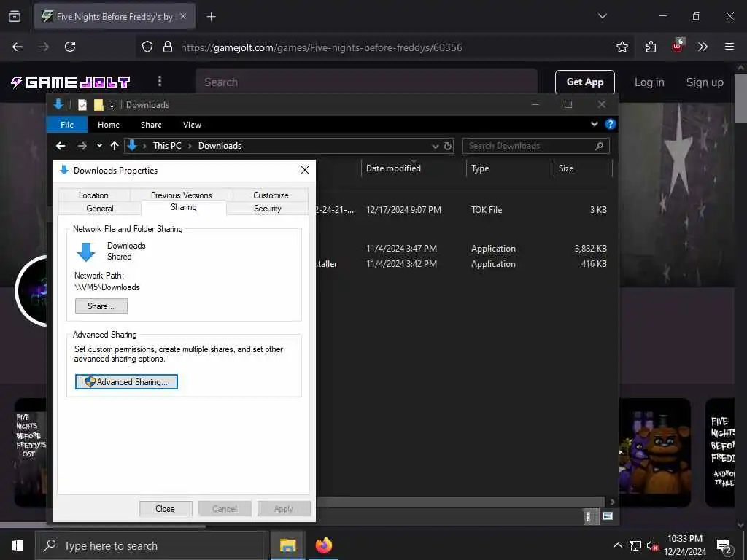Open the uBlock Origin extension icon

pos(677,46)
